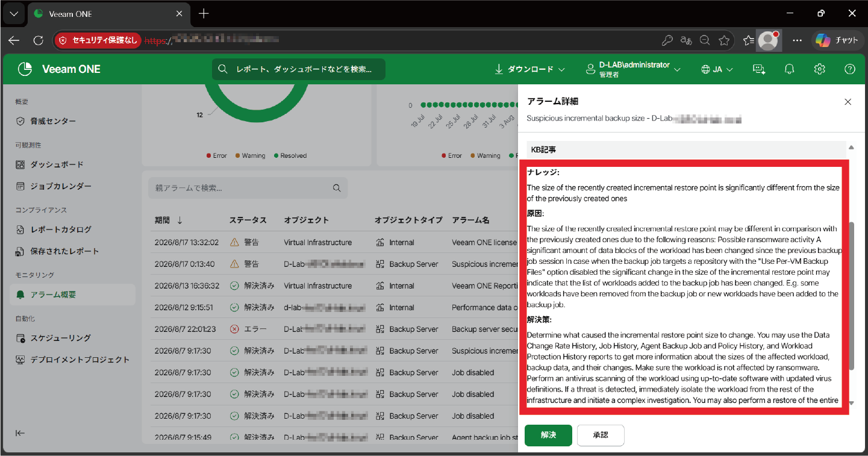Open the browser settings and more menu

[797, 40]
